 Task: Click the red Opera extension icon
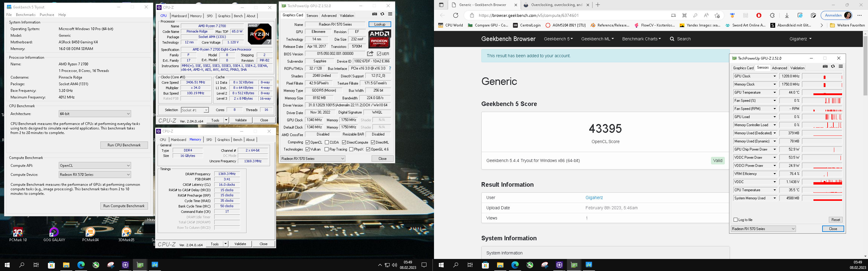pyautogui.click(x=759, y=15)
